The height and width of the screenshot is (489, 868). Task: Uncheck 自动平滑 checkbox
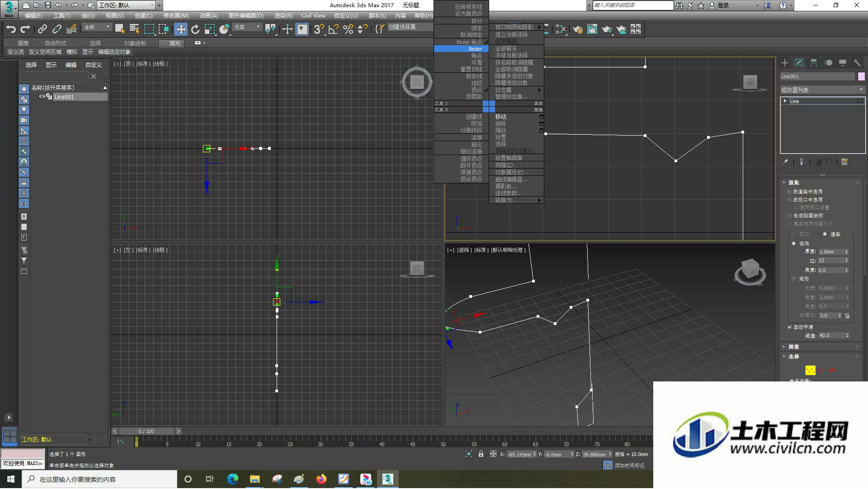pyautogui.click(x=790, y=327)
